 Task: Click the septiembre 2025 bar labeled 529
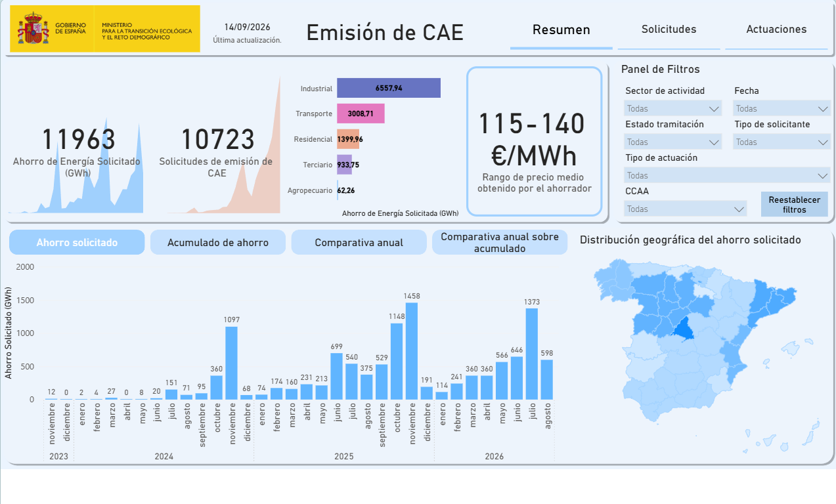coord(382,382)
